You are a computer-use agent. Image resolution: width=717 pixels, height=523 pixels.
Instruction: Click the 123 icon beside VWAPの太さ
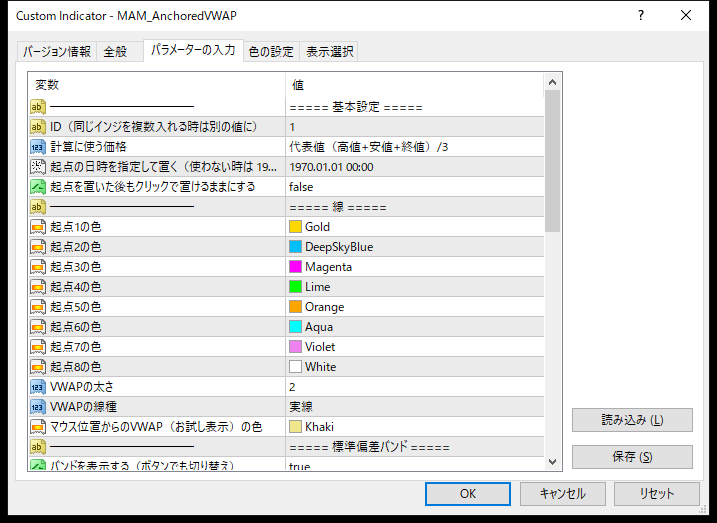(x=38, y=387)
